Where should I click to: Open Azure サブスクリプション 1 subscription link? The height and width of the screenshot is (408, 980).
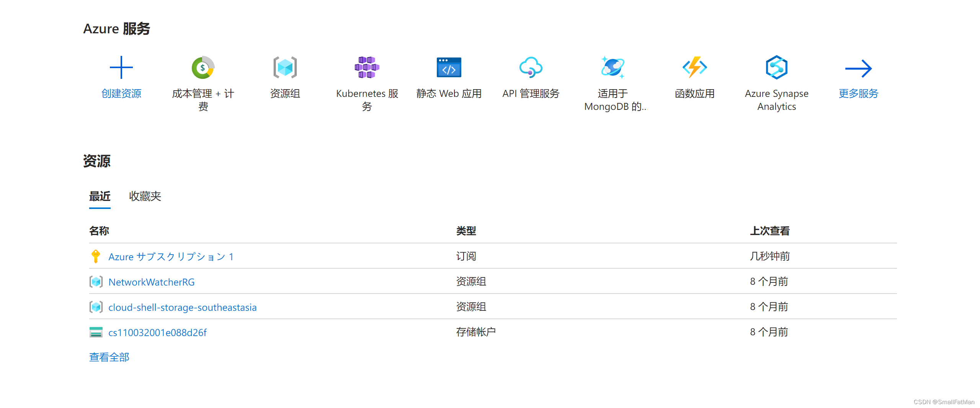(x=171, y=256)
